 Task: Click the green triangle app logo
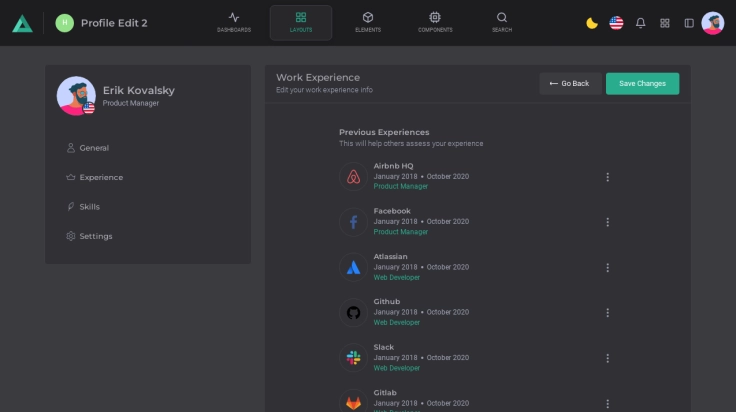click(x=22, y=23)
